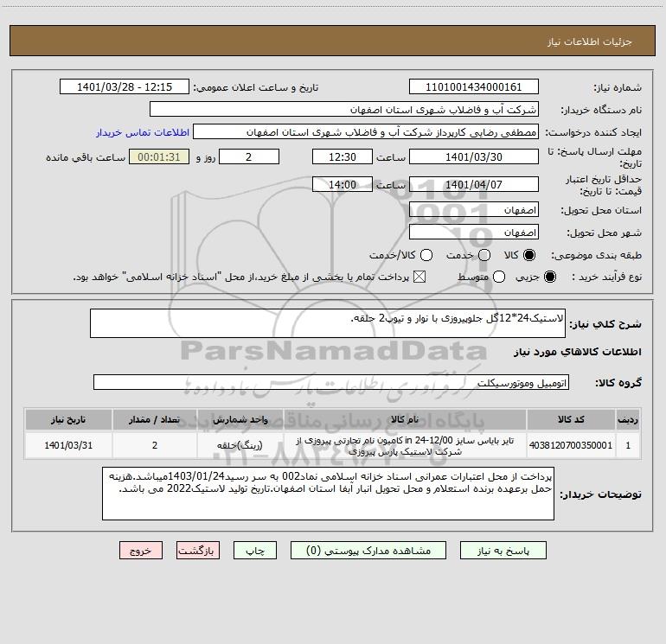This screenshot has width=666, height=644.
Task: Select the جزیی purchase type radio
Action: (549, 277)
